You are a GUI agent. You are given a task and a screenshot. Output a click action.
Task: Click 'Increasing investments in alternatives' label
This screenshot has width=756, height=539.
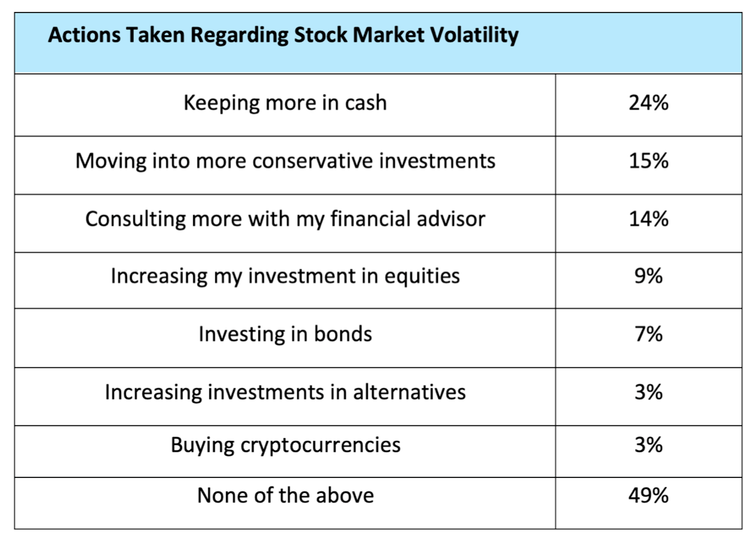(x=285, y=392)
